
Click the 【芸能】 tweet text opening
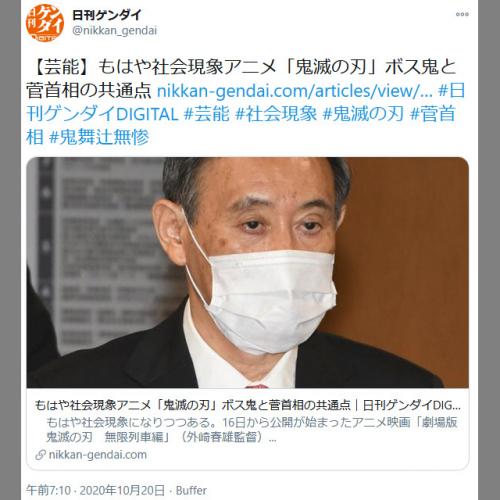(x=63, y=67)
